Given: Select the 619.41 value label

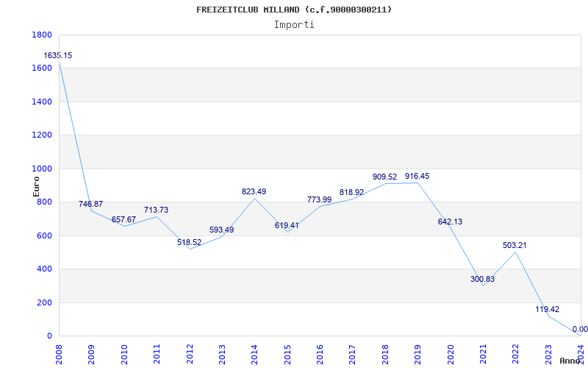Looking at the screenshot, I should (287, 226).
